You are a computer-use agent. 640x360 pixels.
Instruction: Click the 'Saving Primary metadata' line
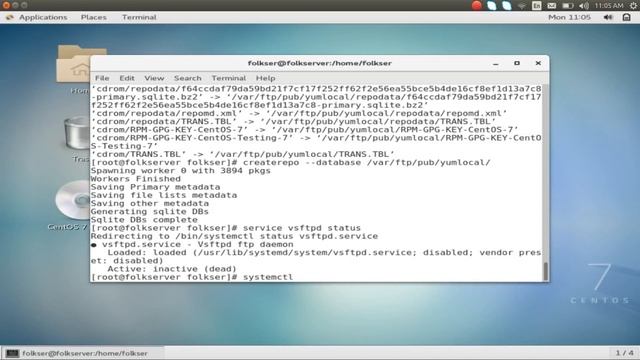coord(155,187)
